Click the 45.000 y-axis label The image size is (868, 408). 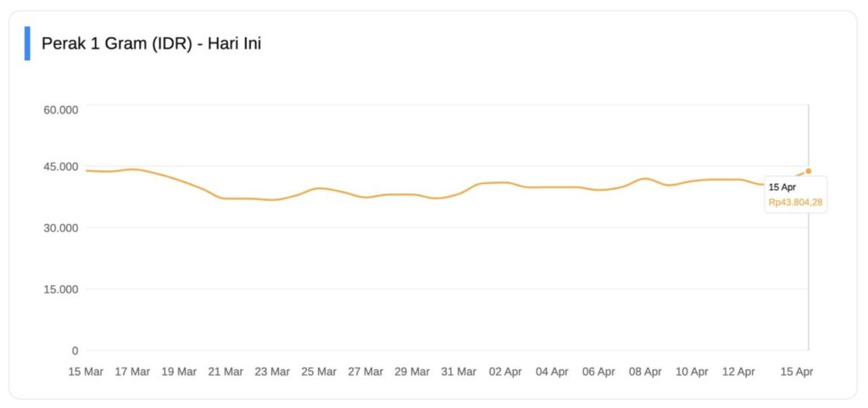pyautogui.click(x=61, y=166)
